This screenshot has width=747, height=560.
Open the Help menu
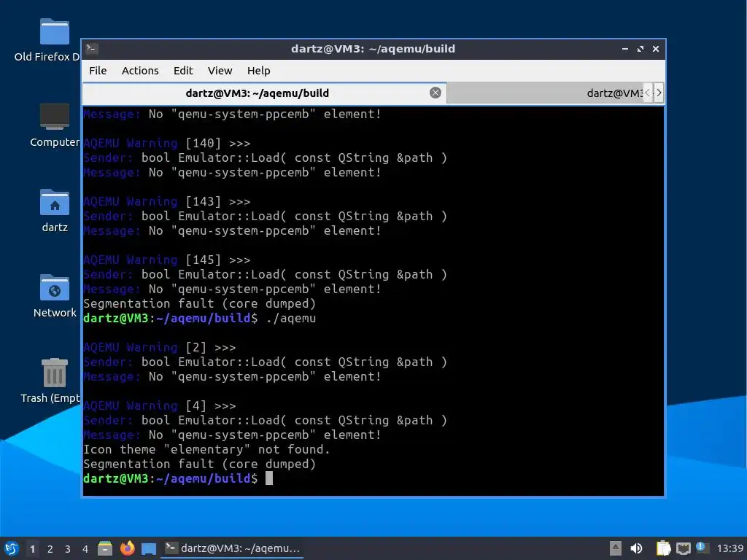[259, 71]
